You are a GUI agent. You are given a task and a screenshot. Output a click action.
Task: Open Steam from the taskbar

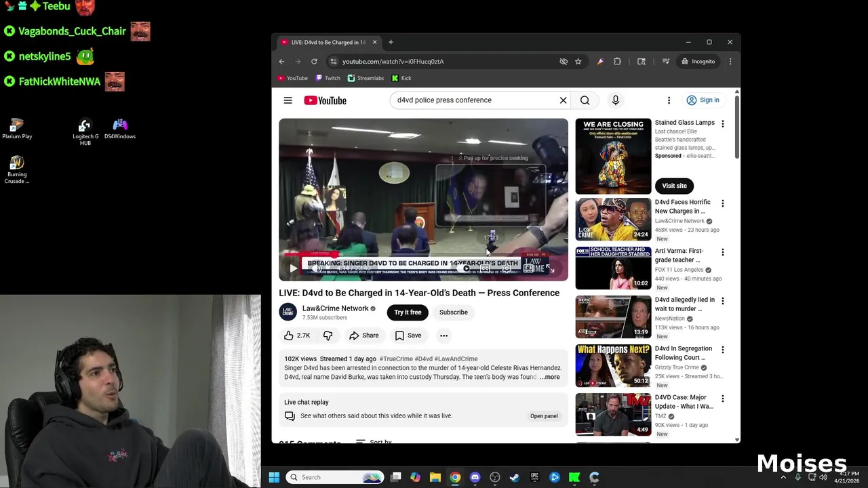pyautogui.click(x=515, y=477)
